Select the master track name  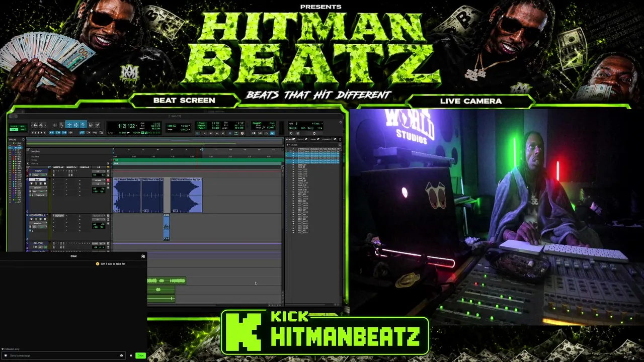click(x=38, y=171)
